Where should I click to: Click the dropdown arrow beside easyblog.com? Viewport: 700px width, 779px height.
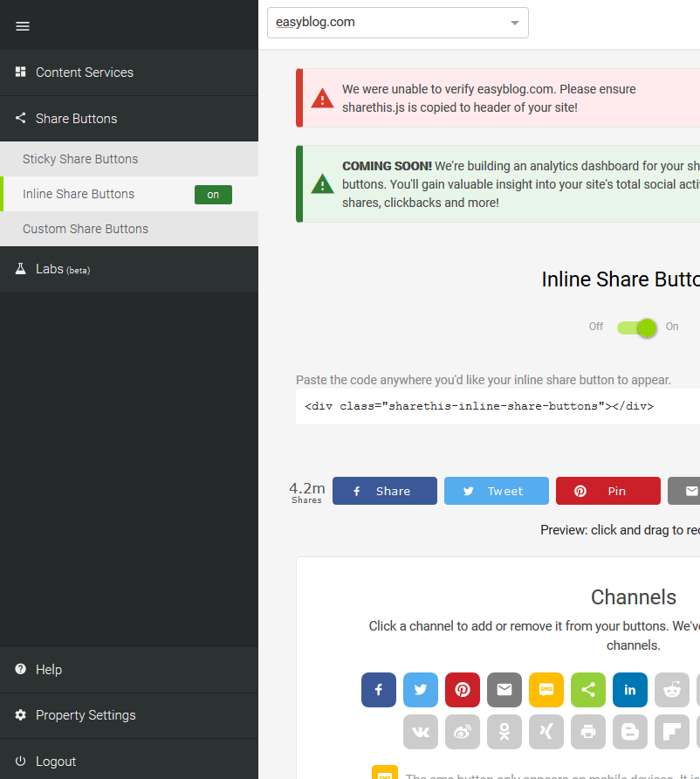click(515, 23)
